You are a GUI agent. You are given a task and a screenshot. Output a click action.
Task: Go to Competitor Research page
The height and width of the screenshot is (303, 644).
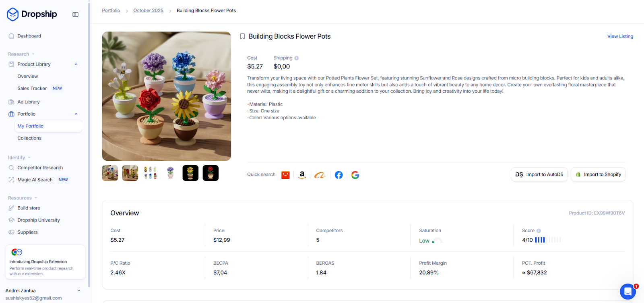point(40,168)
